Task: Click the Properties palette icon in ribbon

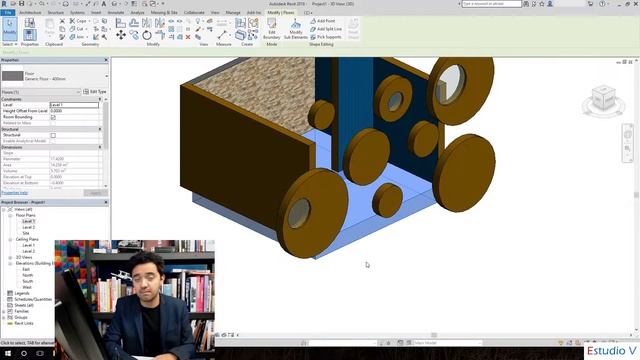Action: [29, 35]
